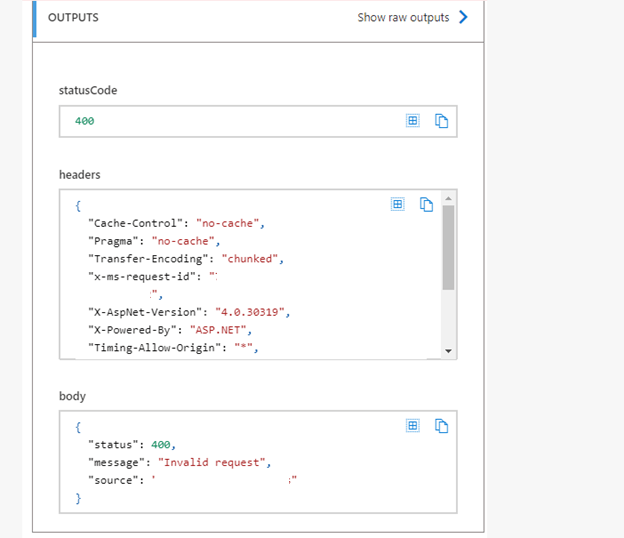Copy the body JSON
The height and width of the screenshot is (538, 624).
441,426
